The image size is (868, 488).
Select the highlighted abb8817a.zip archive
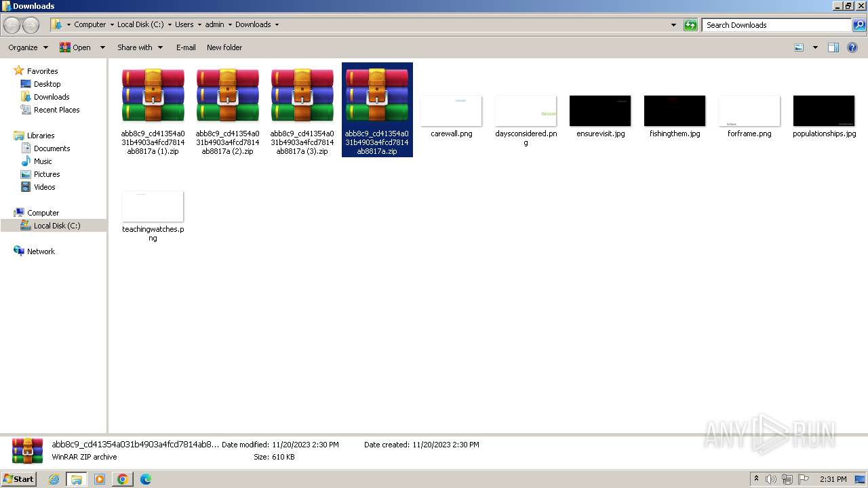click(x=377, y=110)
